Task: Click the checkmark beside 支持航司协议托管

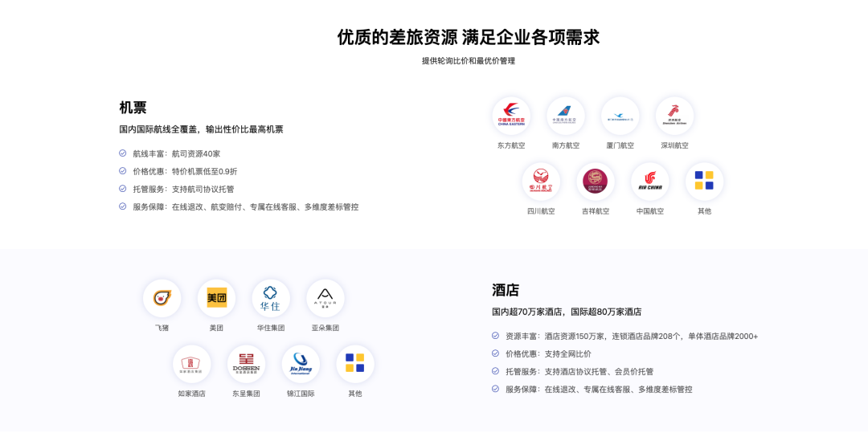Action: [123, 189]
